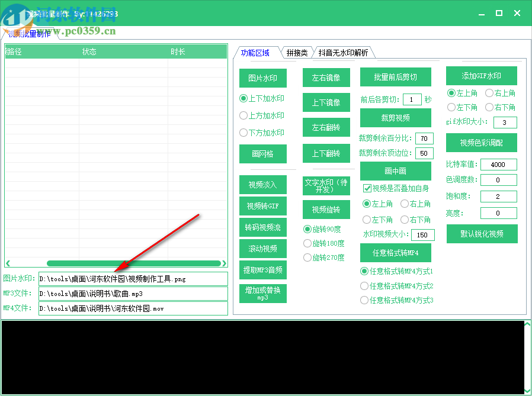Click the 前后各剪切 seconds field
532x396 pixels.
pyautogui.click(x=412, y=99)
